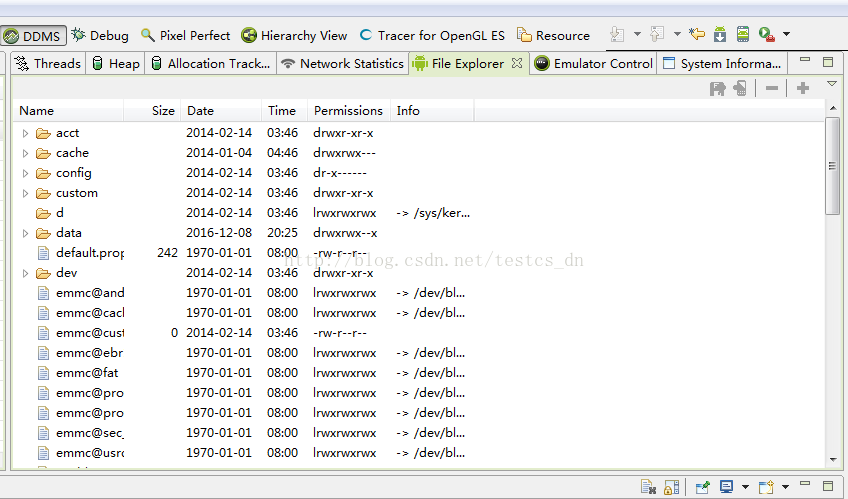This screenshot has width=848, height=499.
Task: Select the dev folder row
Action: click(x=419, y=273)
